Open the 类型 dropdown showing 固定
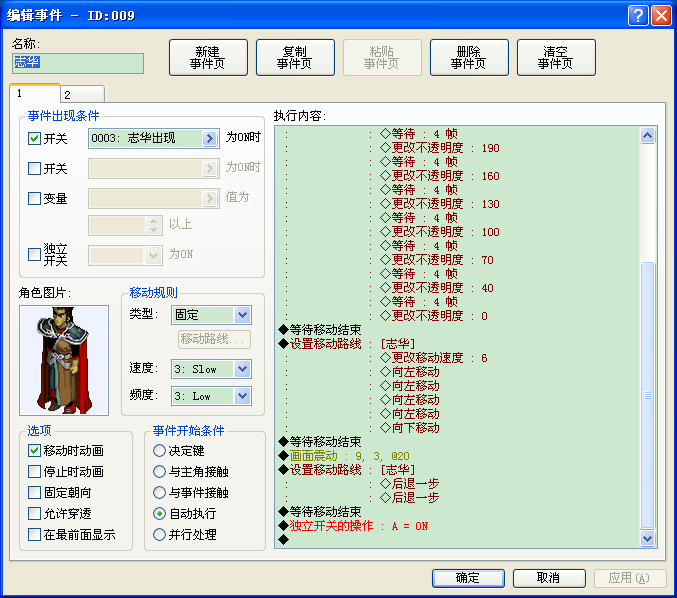This screenshot has width=677, height=598. pyautogui.click(x=211, y=315)
